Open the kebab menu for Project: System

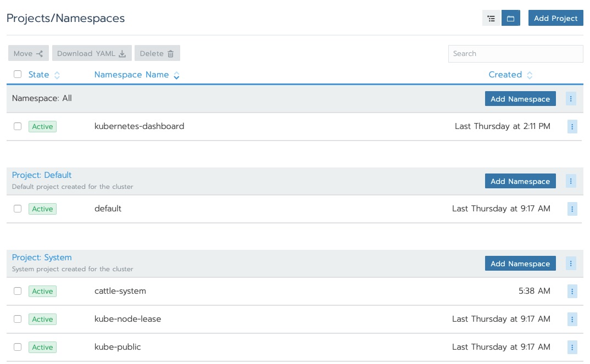click(571, 263)
